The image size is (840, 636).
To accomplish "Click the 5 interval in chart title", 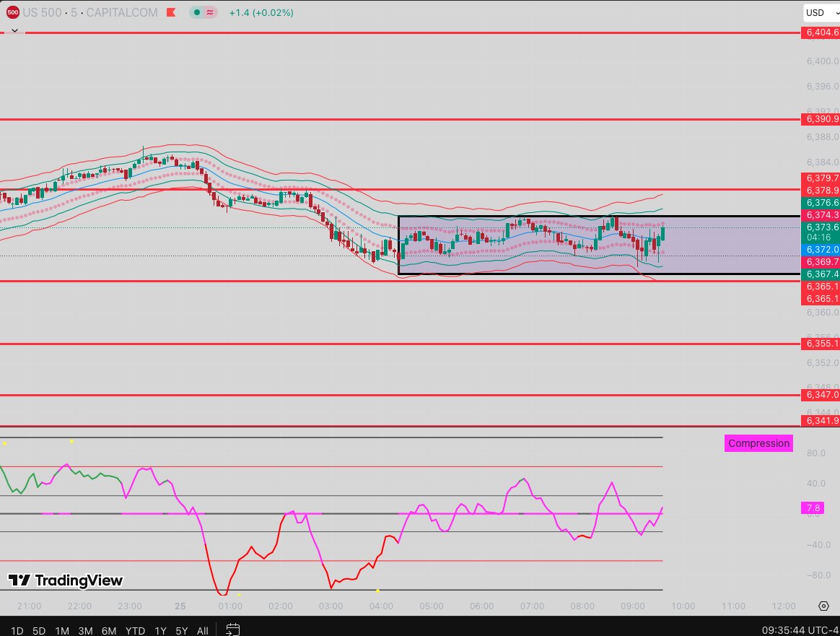I will tap(74, 12).
